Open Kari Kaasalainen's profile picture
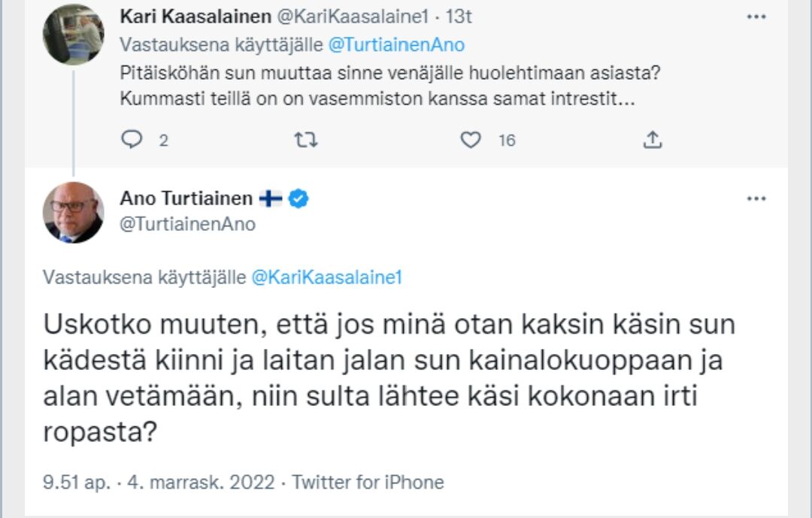The height and width of the screenshot is (518, 812). click(73, 35)
